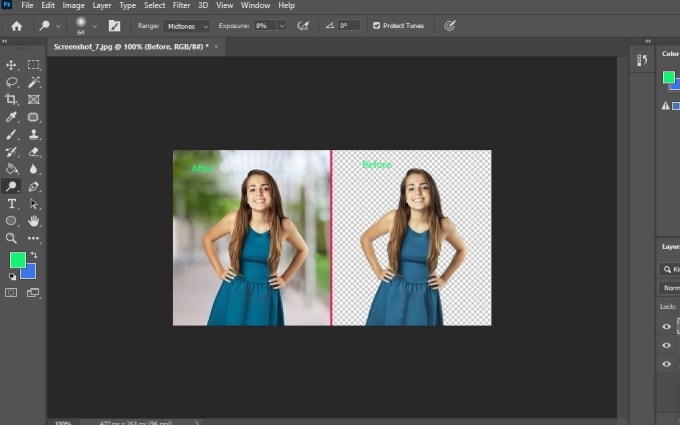Select the Magic Wand tool

coord(33,82)
